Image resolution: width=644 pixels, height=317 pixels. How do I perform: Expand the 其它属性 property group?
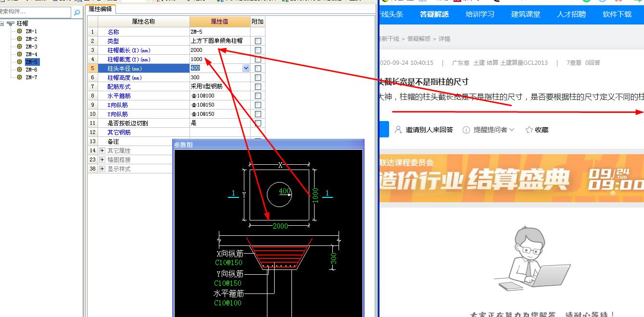click(102, 150)
